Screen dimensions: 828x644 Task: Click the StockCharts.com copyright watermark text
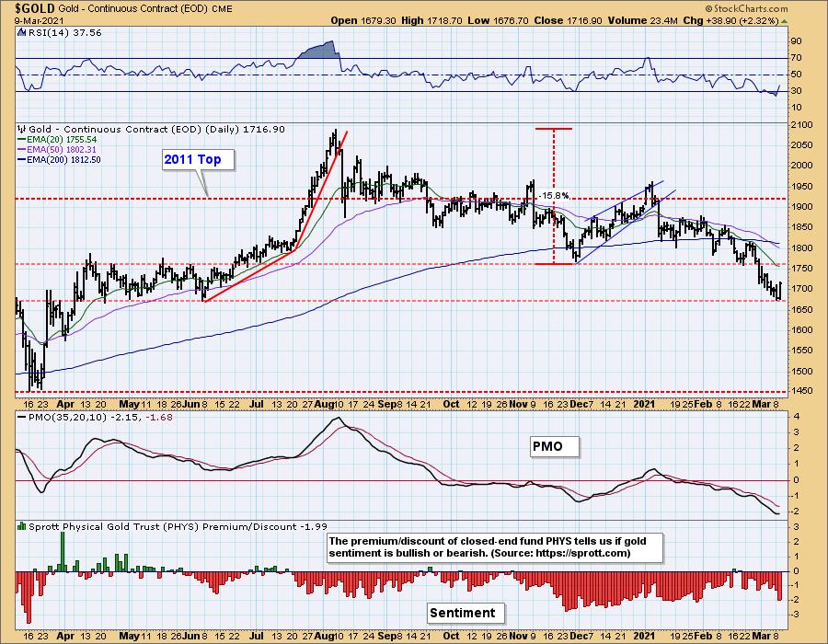click(747, 8)
